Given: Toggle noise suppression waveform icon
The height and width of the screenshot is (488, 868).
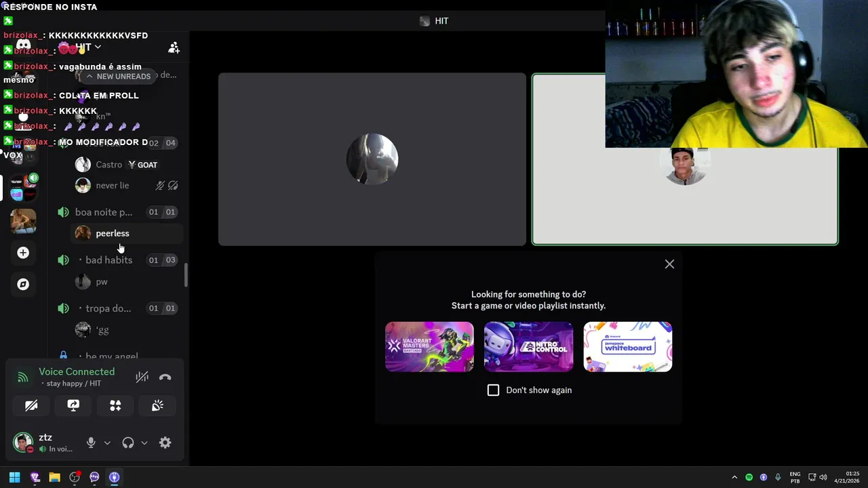Looking at the screenshot, I should click(142, 378).
